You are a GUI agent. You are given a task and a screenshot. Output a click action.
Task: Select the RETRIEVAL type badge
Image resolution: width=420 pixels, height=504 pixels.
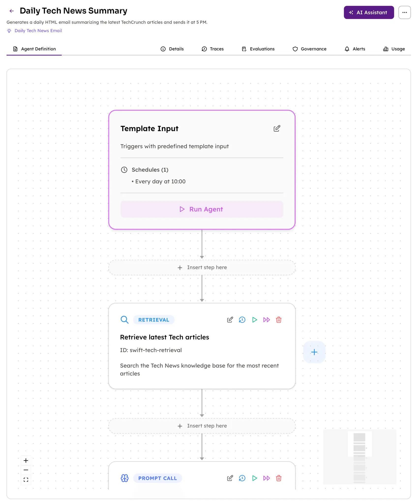[x=154, y=320]
